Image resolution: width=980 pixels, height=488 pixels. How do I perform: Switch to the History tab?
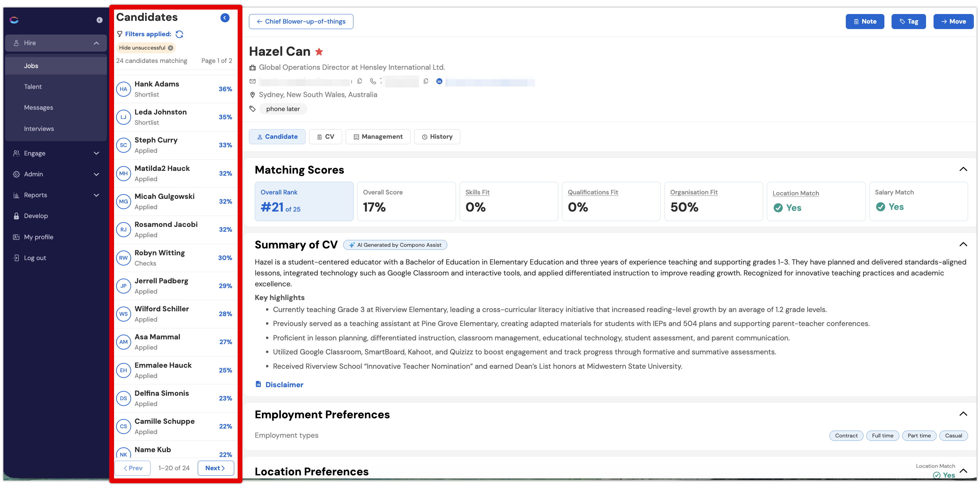437,137
